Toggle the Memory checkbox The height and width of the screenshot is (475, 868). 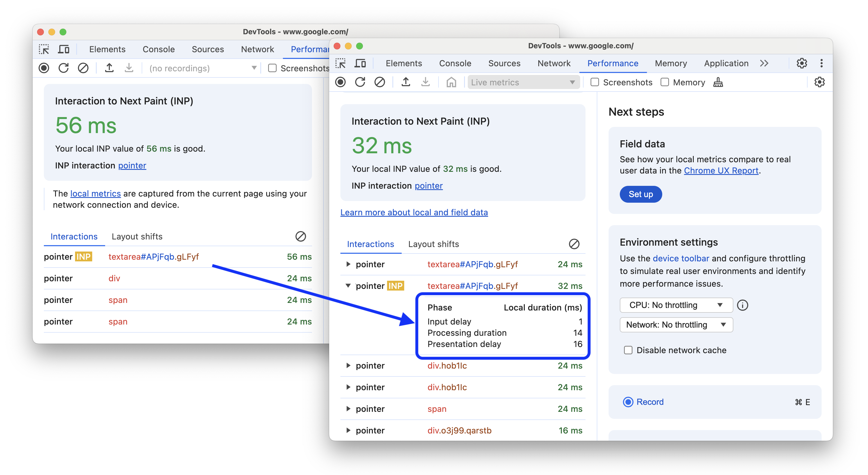click(665, 83)
